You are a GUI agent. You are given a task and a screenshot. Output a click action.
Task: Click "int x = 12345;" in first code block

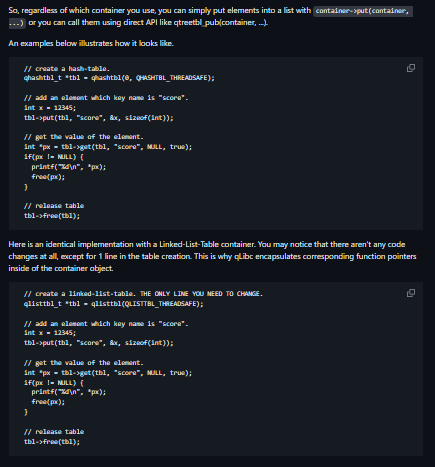pyautogui.click(x=50, y=108)
